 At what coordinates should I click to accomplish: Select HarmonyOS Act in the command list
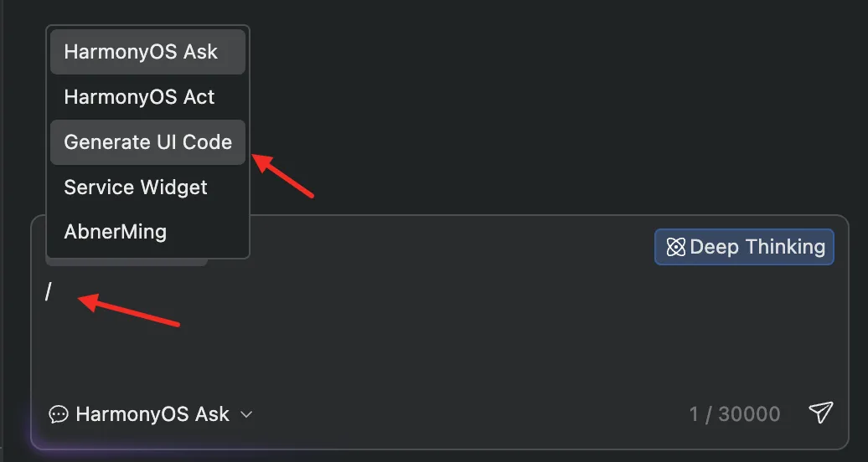(147, 97)
